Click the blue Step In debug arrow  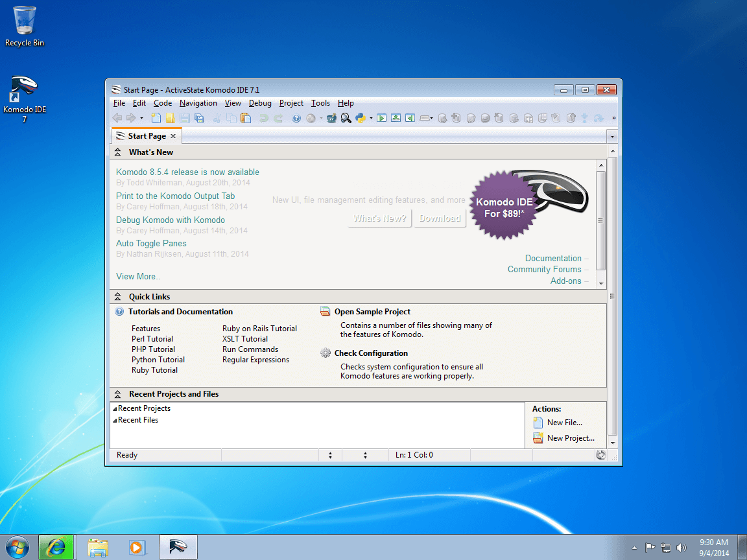pyautogui.click(x=584, y=118)
